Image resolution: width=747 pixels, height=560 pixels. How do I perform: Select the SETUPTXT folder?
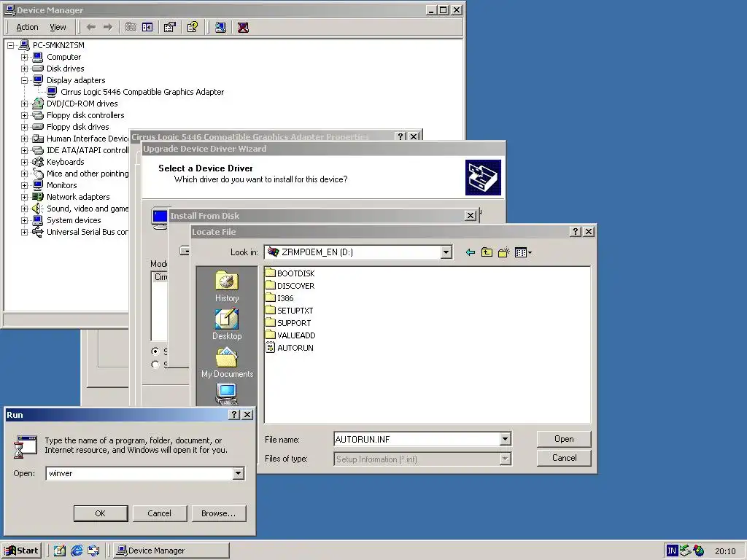tap(289, 311)
